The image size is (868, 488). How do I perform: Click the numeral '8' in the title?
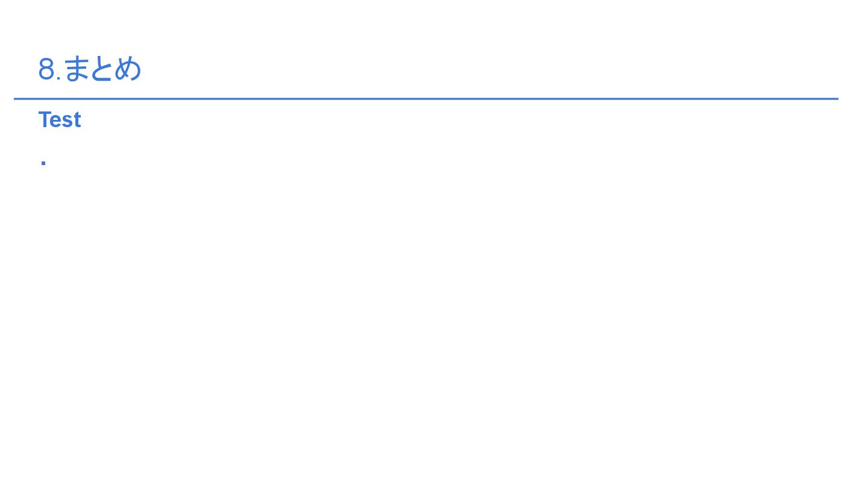(46, 69)
